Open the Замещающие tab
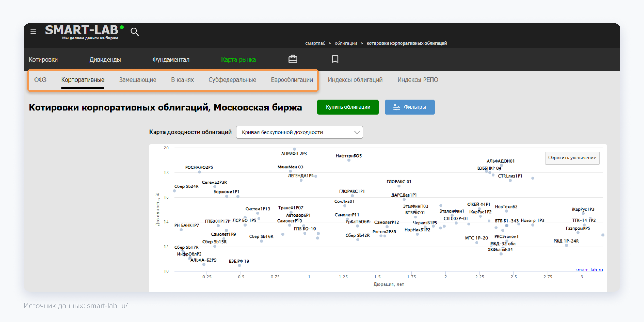644x322 pixels. pyautogui.click(x=137, y=80)
